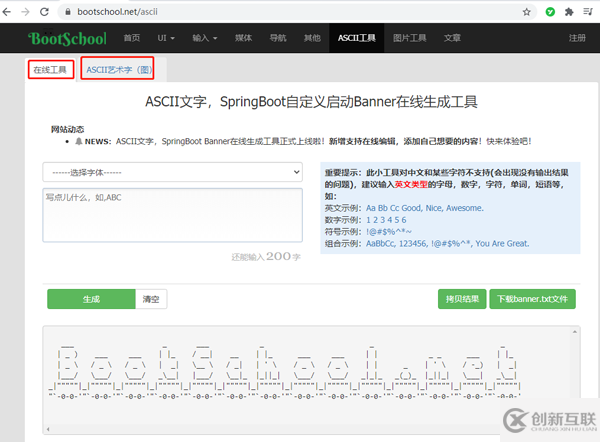Open the 导航 nav item
The height and width of the screenshot is (442, 600).
pos(278,38)
